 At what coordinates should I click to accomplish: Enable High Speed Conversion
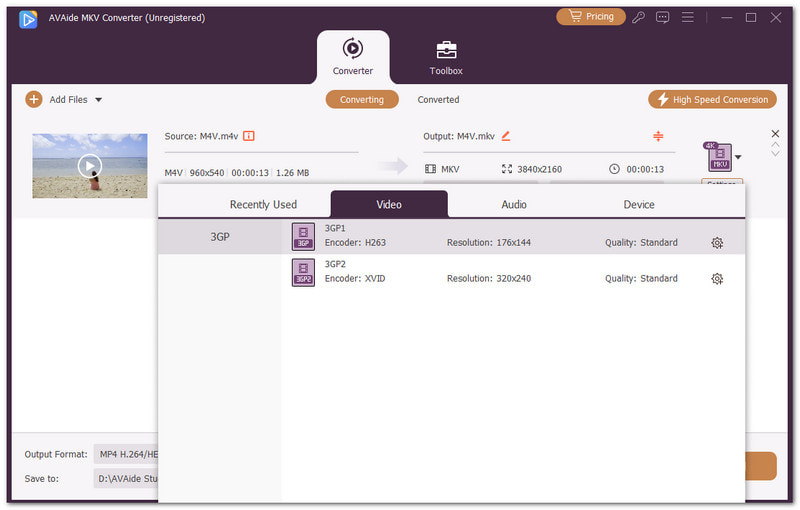(x=712, y=99)
